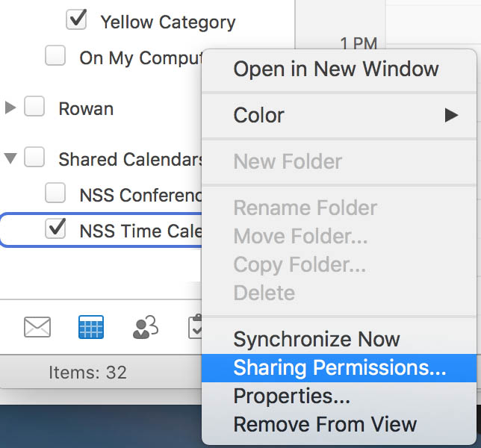The height and width of the screenshot is (448, 481).
Task: Uncheck the Yellow Category checkbox
Action: coord(76,19)
